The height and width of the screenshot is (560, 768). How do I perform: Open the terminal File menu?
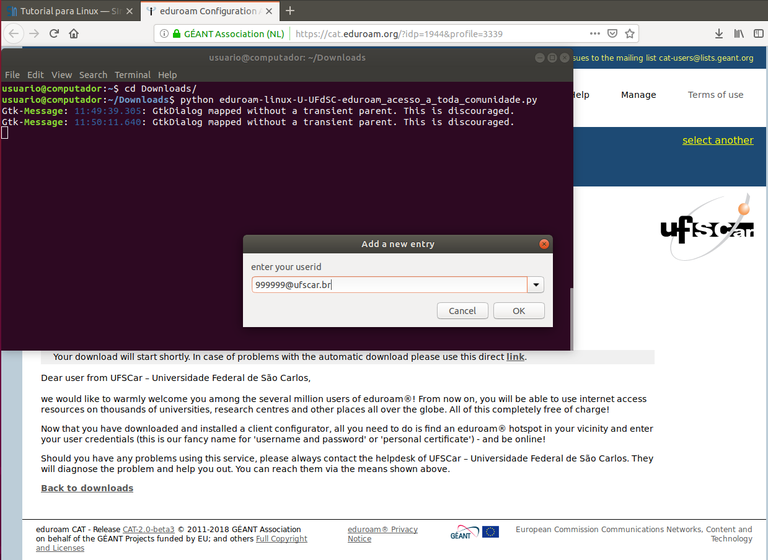12,75
